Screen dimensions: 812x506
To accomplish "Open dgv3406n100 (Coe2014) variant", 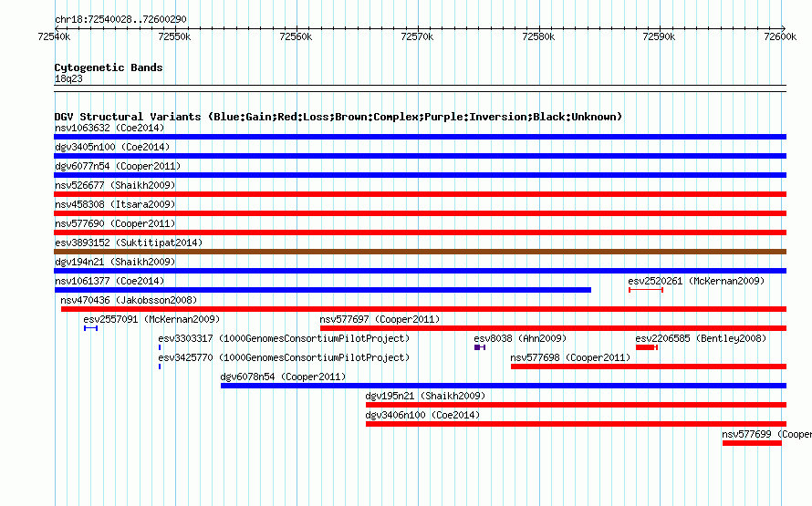I will 422,415.
